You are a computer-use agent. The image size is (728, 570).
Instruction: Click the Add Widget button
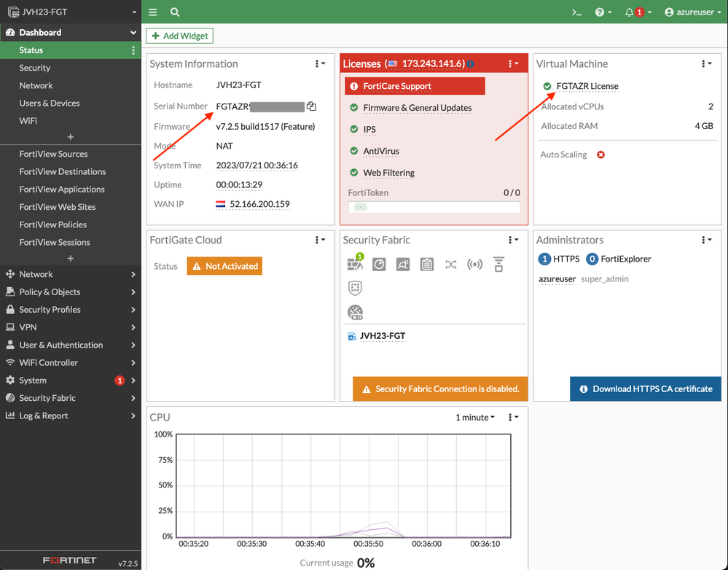click(180, 36)
